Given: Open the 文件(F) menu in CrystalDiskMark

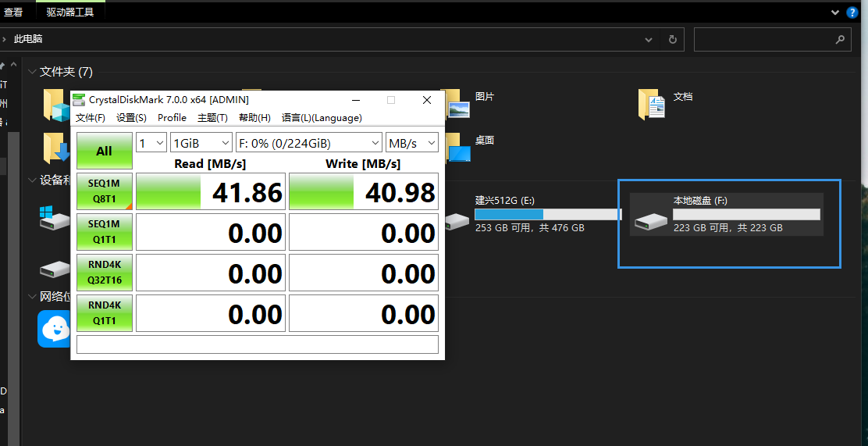Looking at the screenshot, I should pyautogui.click(x=91, y=118).
